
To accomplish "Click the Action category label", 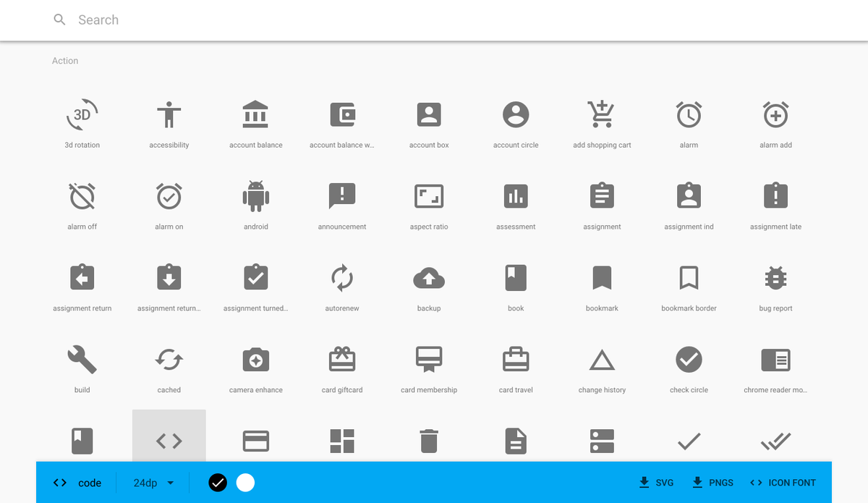I will pos(64,61).
